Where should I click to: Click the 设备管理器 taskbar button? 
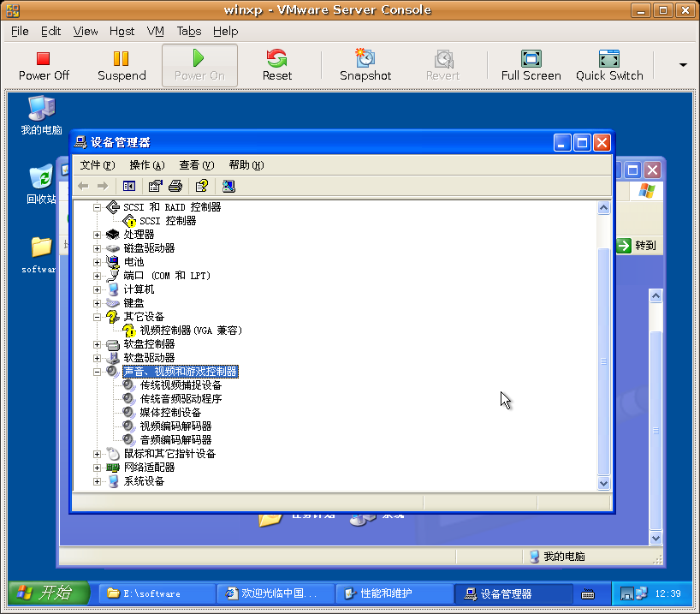pos(513,593)
